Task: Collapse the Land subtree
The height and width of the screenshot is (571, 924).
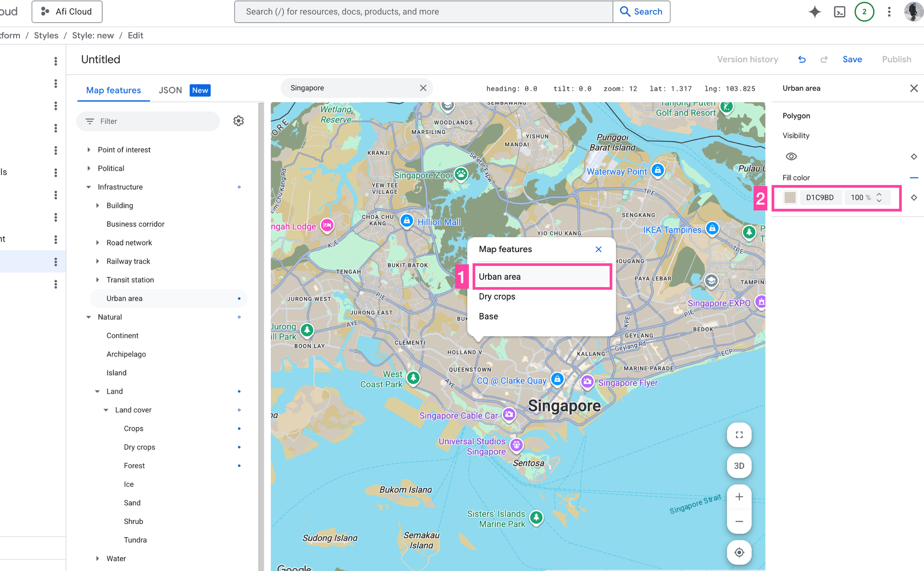Action: coord(97,391)
